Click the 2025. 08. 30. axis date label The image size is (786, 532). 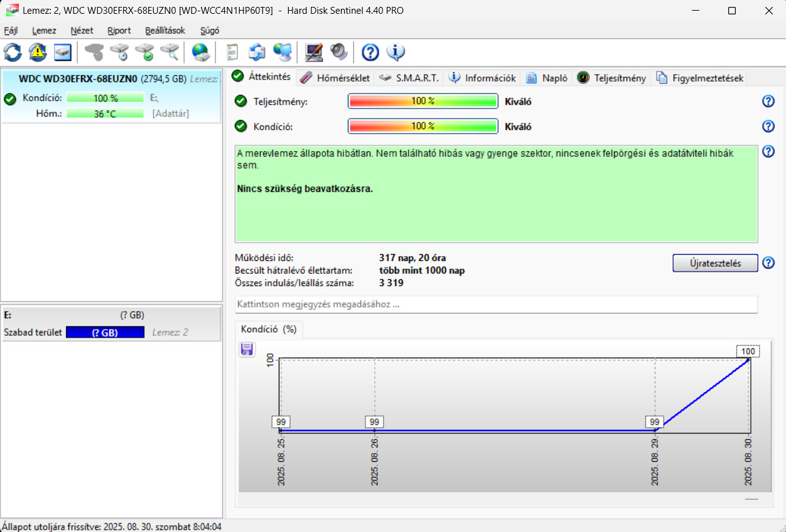click(x=748, y=462)
